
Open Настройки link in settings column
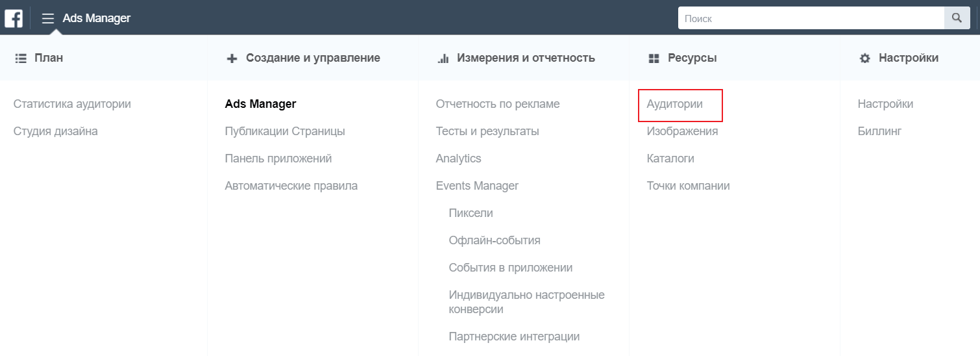coord(885,104)
